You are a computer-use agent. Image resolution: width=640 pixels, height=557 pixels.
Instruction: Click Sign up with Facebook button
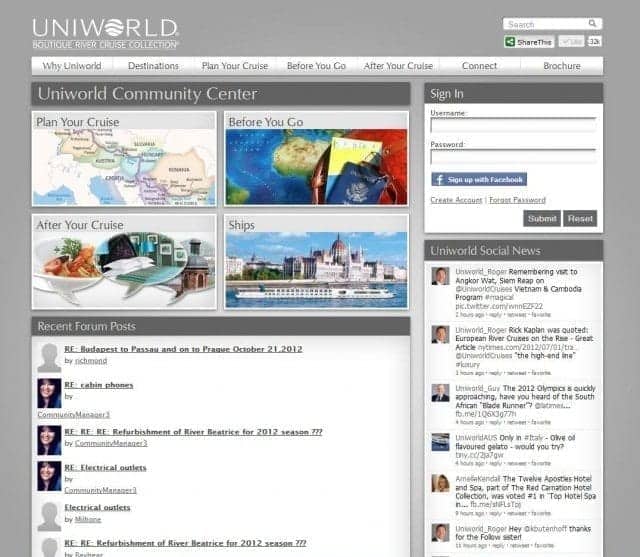479,179
